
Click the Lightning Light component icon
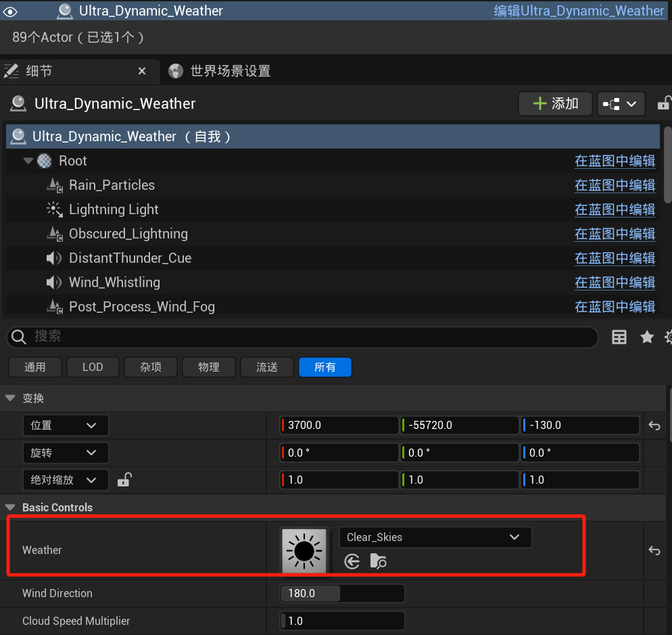(55, 209)
